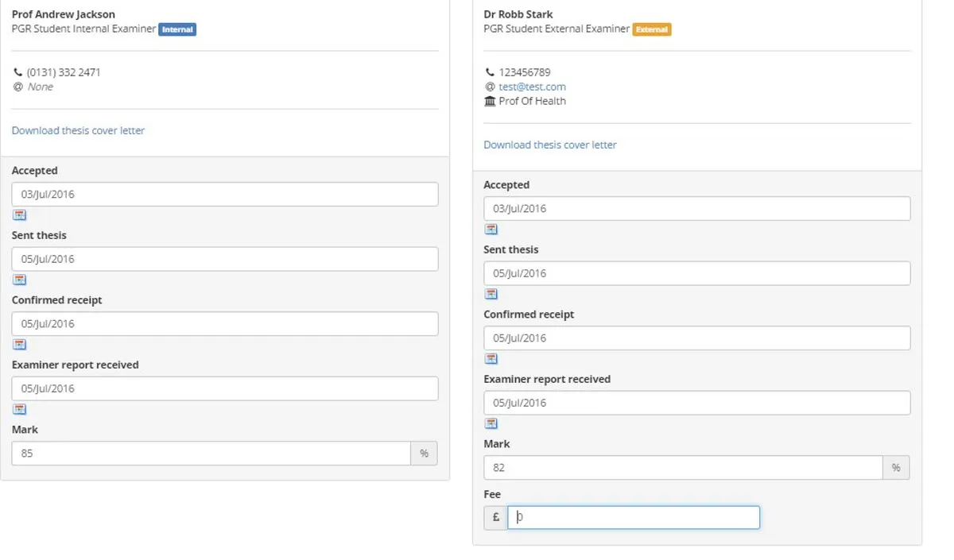
Task: Download external examiner's thesis cover letter
Action: tap(549, 145)
